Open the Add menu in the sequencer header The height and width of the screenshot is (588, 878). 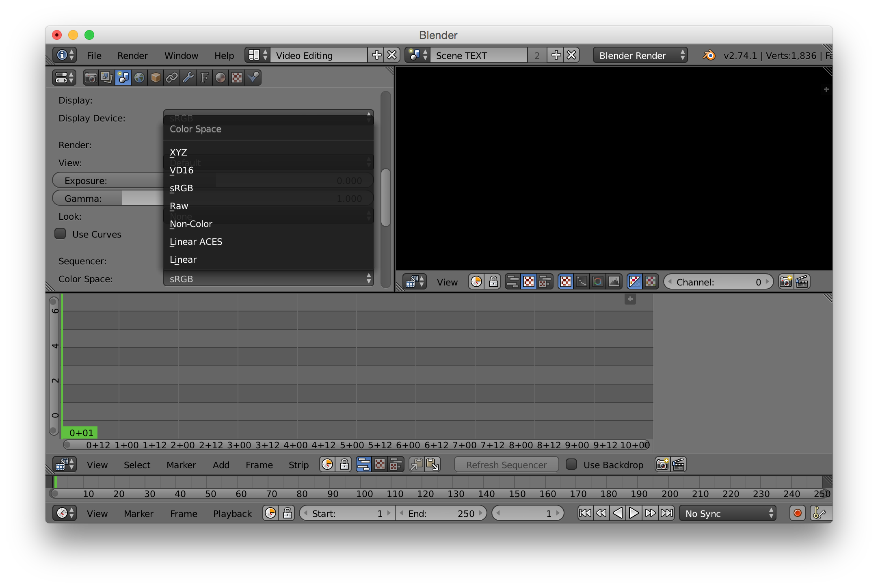pos(221,465)
